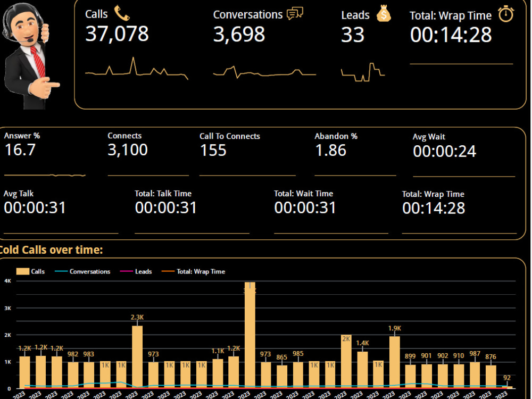532x399 pixels.
Task: Click the money bag icon beside Leads
Action: [x=384, y=14]
